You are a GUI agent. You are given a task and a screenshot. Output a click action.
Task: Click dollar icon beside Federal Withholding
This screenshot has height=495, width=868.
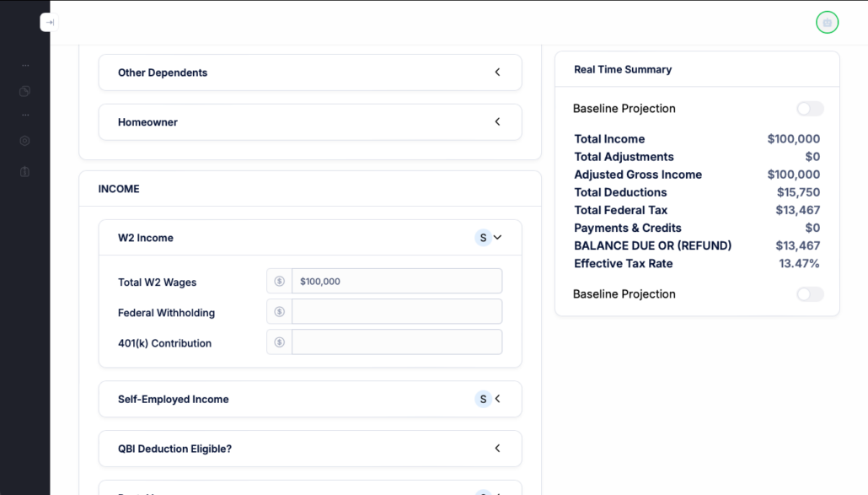(280, 312)
